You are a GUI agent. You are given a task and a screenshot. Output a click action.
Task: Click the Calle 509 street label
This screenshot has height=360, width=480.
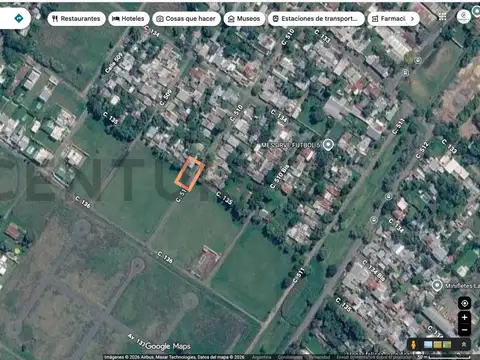coord(114,63)
